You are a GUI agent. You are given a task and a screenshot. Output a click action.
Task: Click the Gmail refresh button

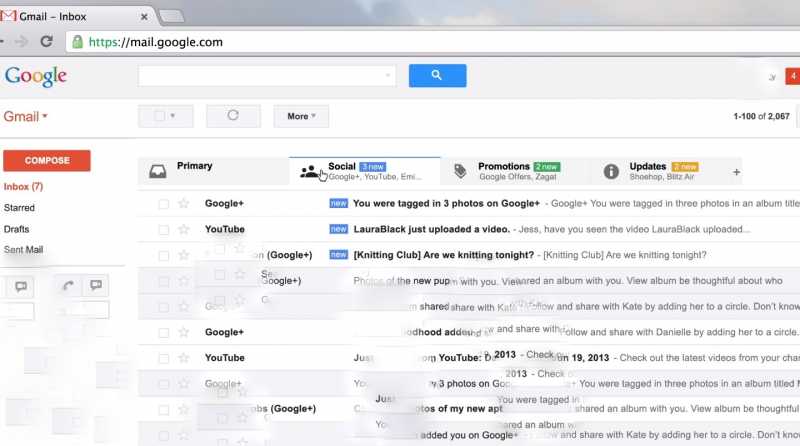click(233, 116)
